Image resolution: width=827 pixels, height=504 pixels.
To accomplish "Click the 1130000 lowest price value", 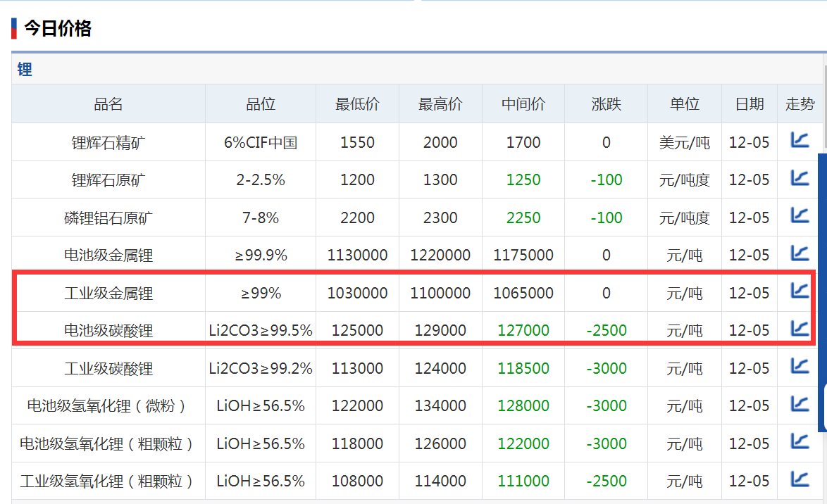I will (357, 256).
